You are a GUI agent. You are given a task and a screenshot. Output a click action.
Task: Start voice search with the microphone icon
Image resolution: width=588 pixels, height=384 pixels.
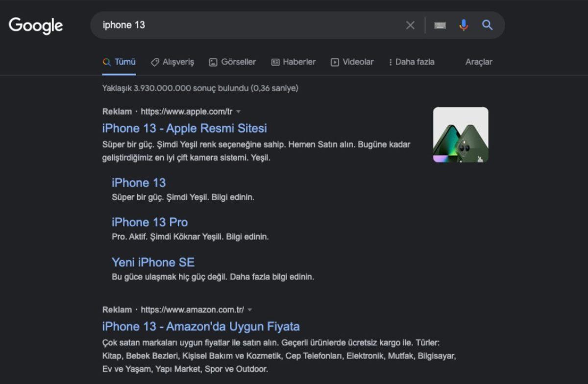tap(463, 25)
